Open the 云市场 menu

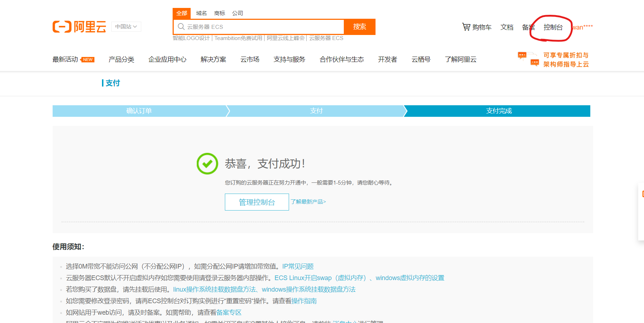coord(250,59)
